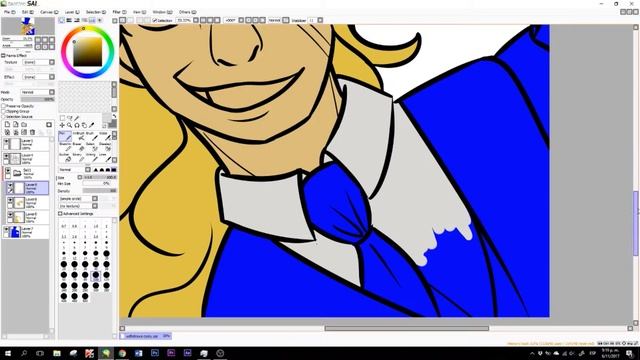Expand Advanced Settings checkbox
Viewport: 640px width, 360px height.
click(x=60, y=214)
